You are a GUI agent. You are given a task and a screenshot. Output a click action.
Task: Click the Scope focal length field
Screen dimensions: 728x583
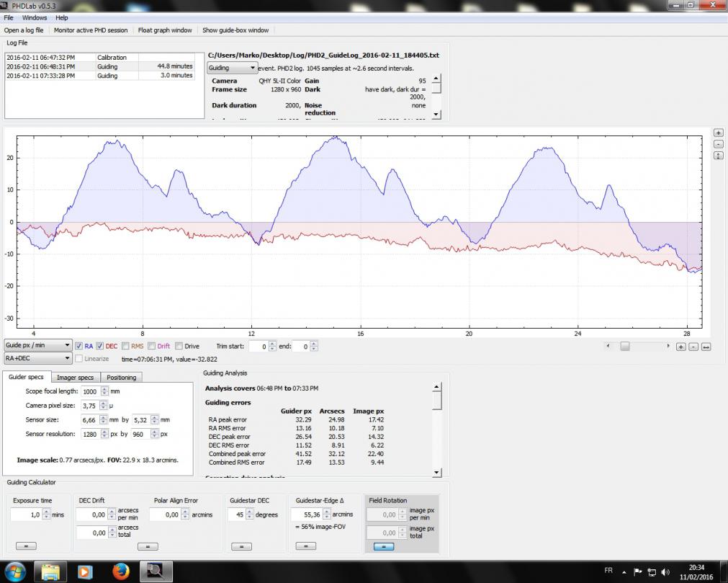pyautogui.click(x=91, y=391)
